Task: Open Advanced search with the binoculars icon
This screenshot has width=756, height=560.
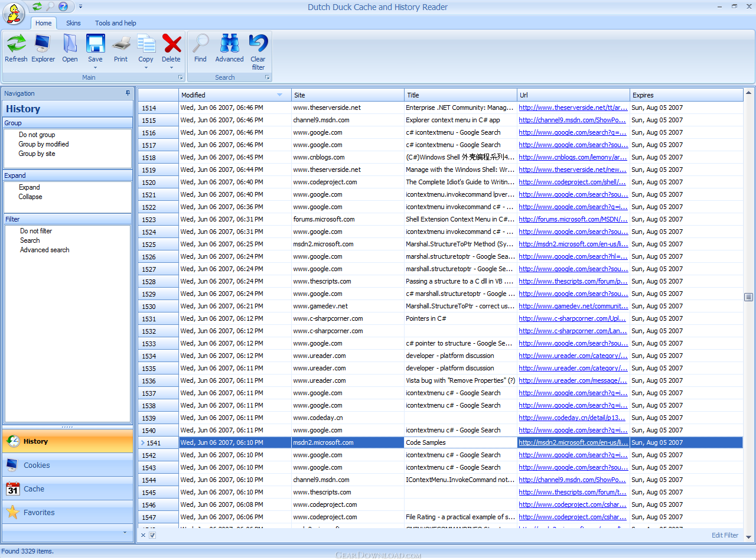Action: tap(229, 44)
